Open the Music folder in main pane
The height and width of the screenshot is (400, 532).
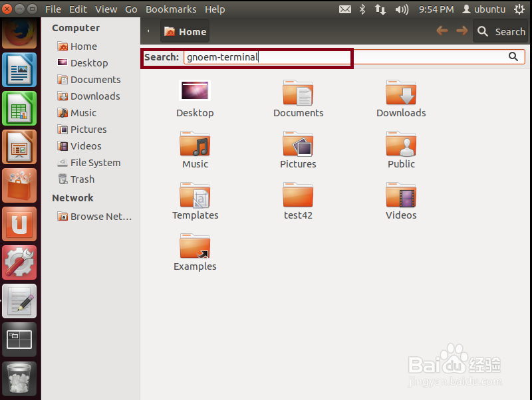tap(195, 150)
